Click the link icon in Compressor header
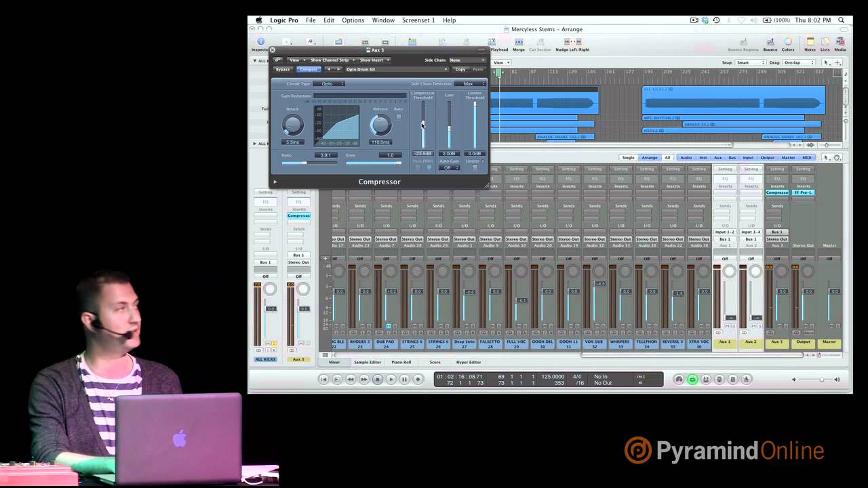The height and width of the screenshot is (488, 868). coord(277,60)
